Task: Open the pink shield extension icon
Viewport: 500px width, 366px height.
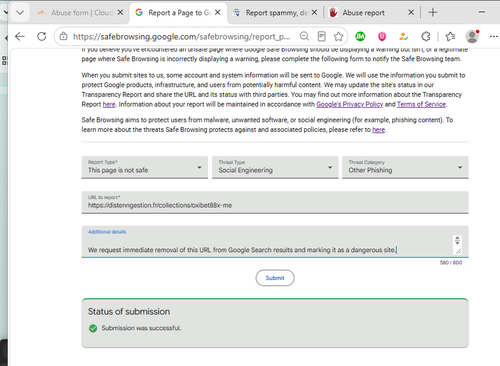Action: click(382, 36)
